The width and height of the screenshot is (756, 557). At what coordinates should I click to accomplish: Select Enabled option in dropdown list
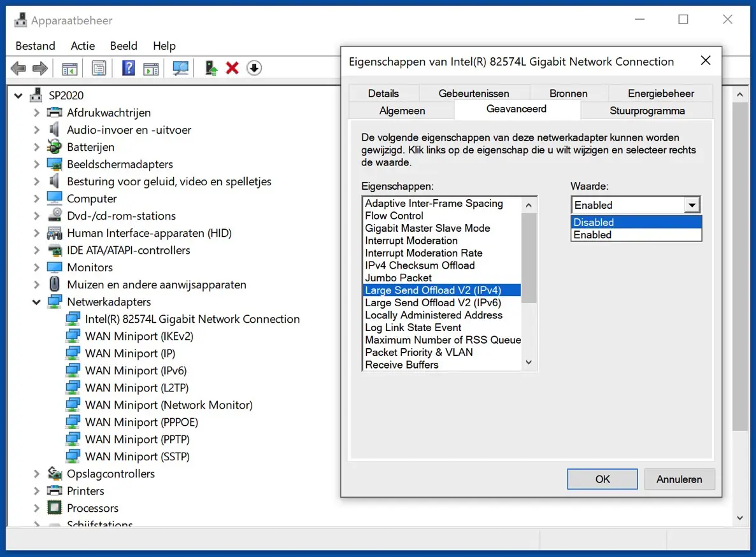(x=636, y=235)
